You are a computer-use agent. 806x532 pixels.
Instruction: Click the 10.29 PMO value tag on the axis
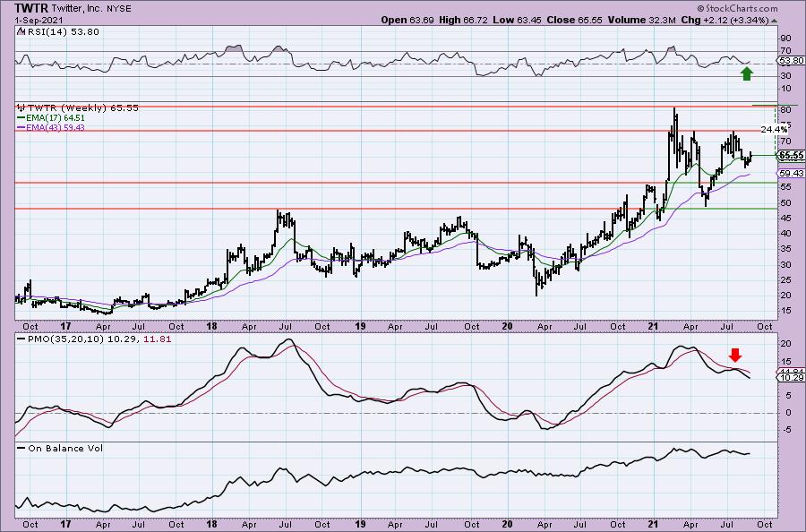tap(792, 378)
